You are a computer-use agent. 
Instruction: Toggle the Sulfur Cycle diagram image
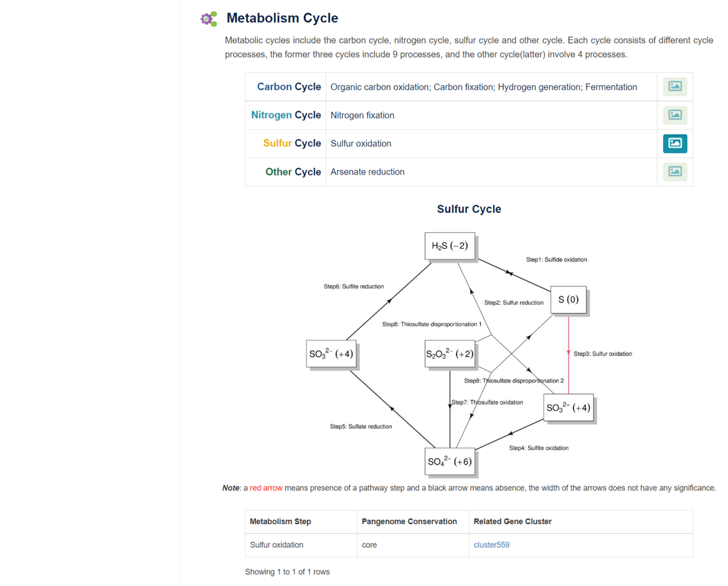pyautogui.click(x=675, y=143)
